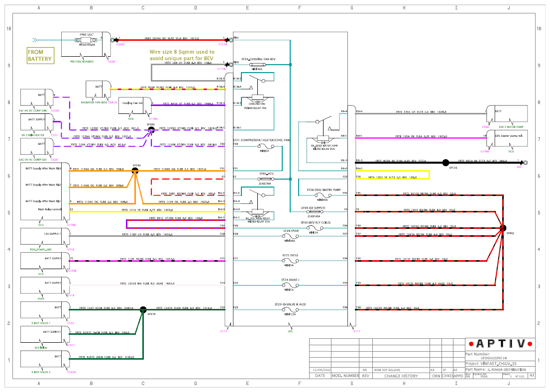Click the EAC HV AC COMP (US) label
Screen dimensions: 550x392
click(33, 160)
